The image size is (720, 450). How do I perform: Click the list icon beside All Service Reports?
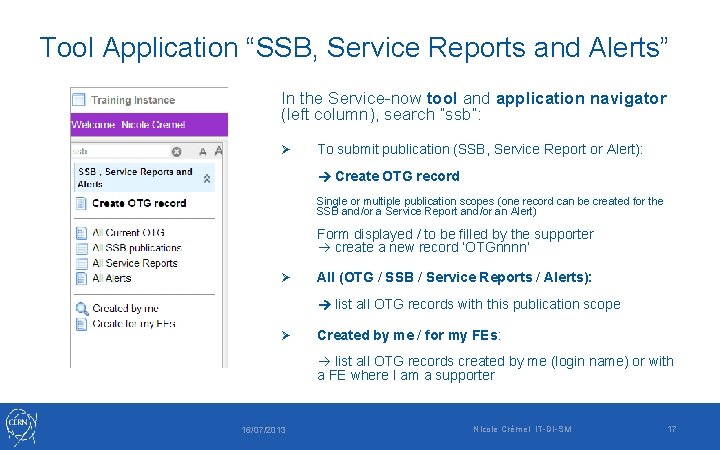pyautogui.click(x=82, y=264)
